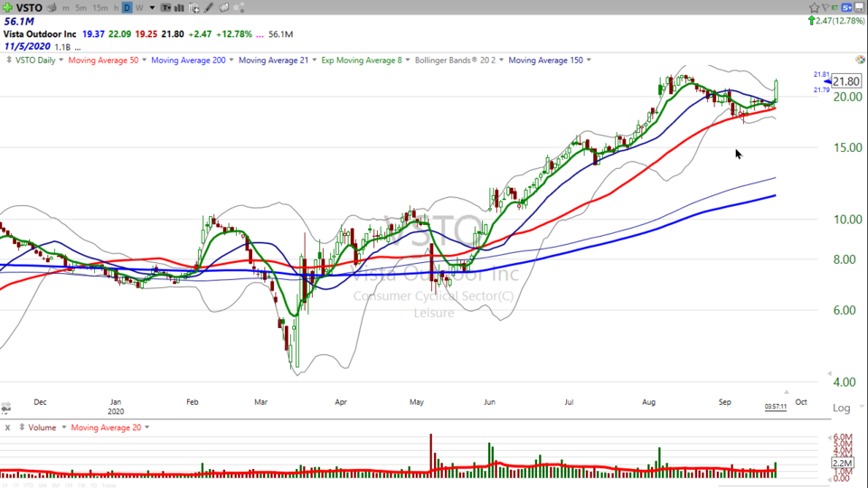Click the share icon in toolbar
This screenshot has width=868, height=488.
(x=239, y=8)
